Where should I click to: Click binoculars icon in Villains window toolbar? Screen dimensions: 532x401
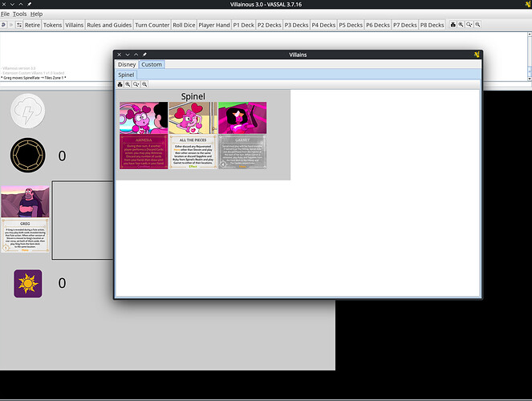120,84
